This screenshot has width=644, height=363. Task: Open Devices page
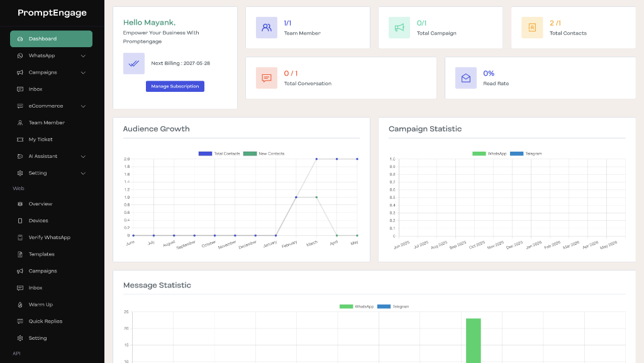(52, 221)
